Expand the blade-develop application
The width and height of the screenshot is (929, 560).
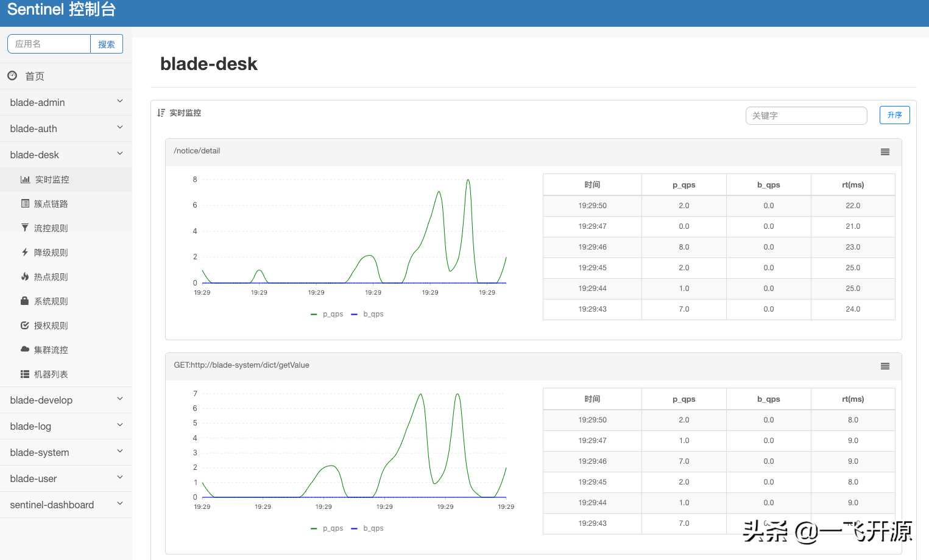click(66, 400)
